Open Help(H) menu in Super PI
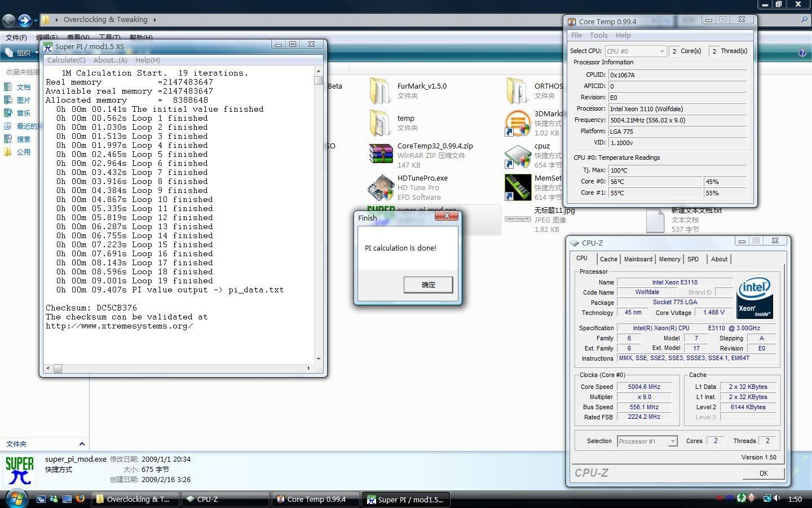The width and height of the screenshot is (812, 508). pyautogui.click(x=148, y=60)
